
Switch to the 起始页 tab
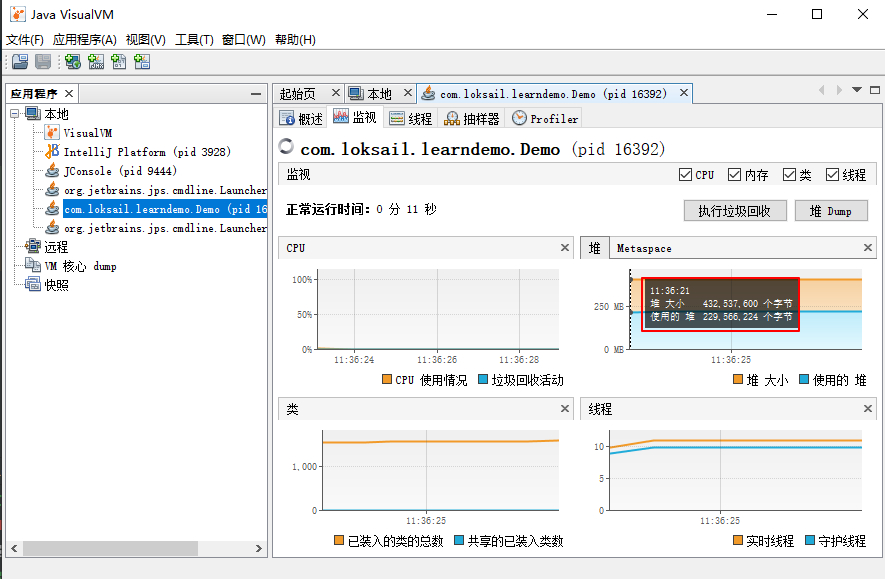(x=298, y=94)
